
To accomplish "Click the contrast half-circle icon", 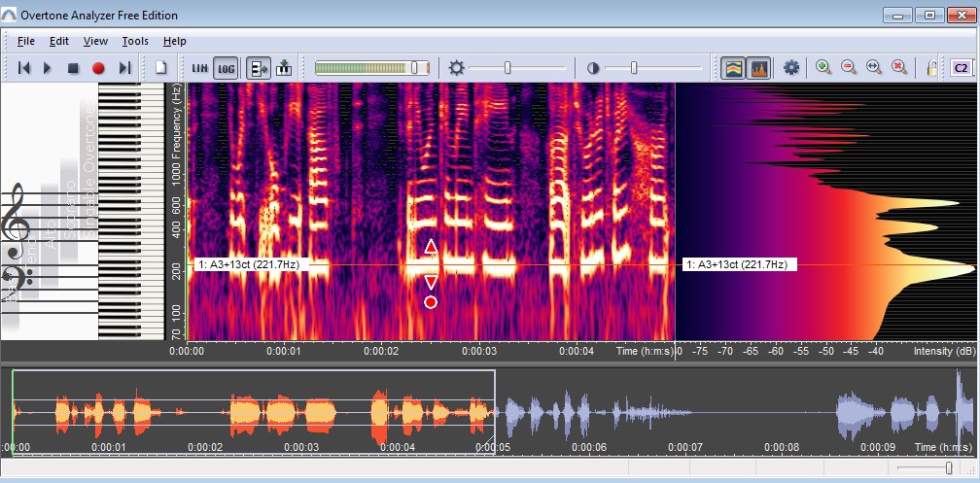I will [x=593, y=68].
